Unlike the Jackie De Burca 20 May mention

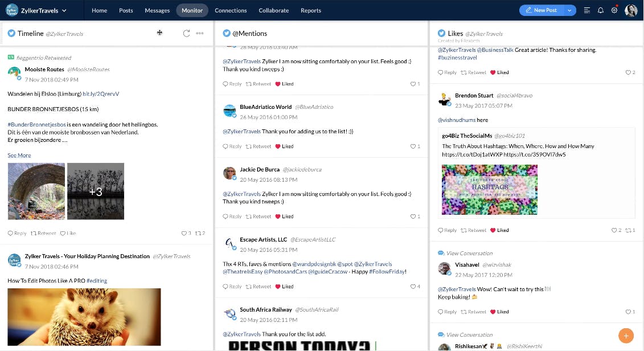click(x=284, y=217)
